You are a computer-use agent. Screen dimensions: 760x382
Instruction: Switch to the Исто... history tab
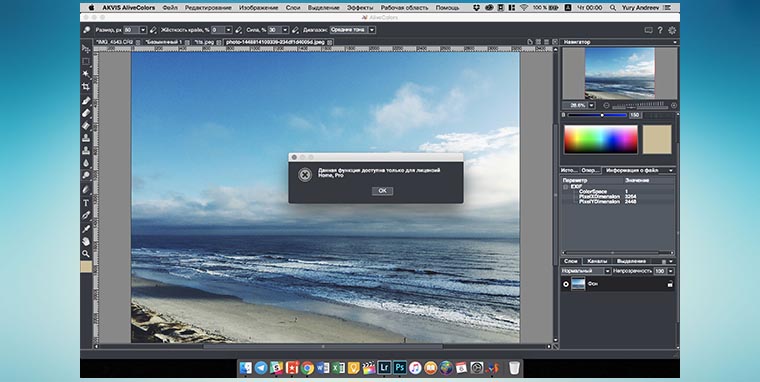569,171
